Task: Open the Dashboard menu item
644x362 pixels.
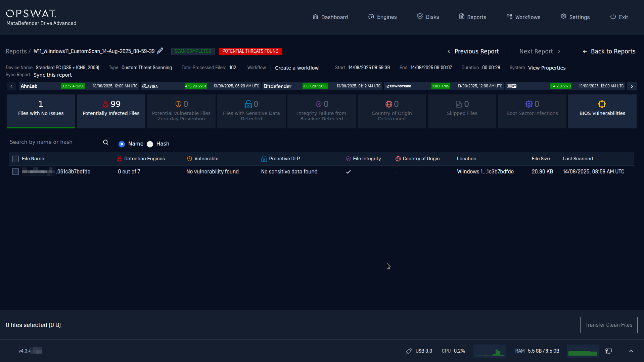Action: click(x=330, y=17)
